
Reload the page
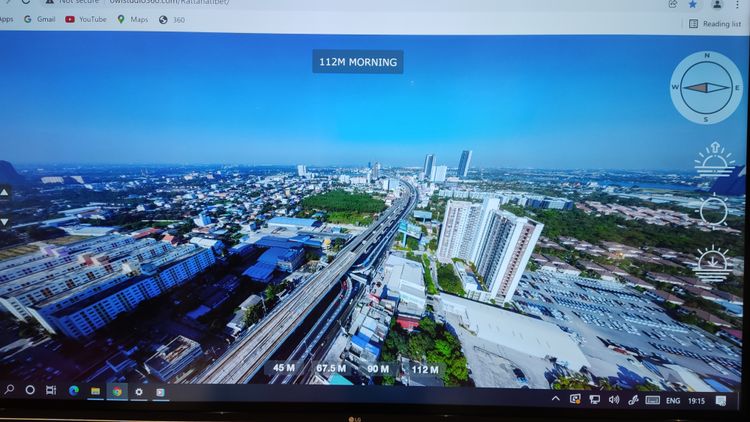coord(26,2)
